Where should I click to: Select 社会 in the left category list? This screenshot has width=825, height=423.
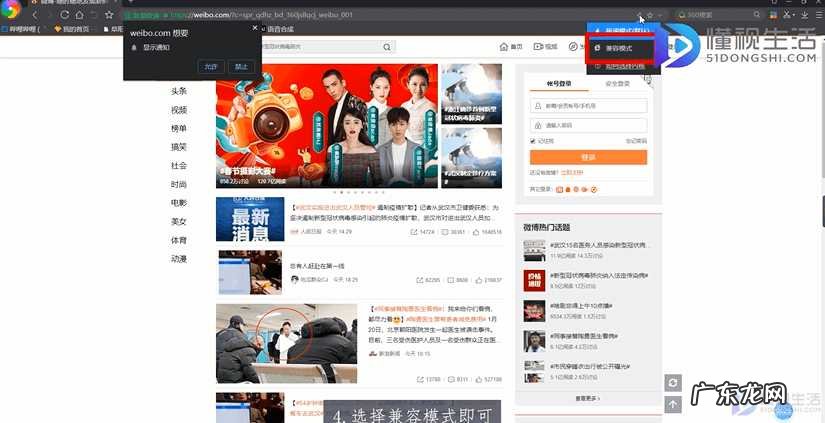(x=179, y=166)
